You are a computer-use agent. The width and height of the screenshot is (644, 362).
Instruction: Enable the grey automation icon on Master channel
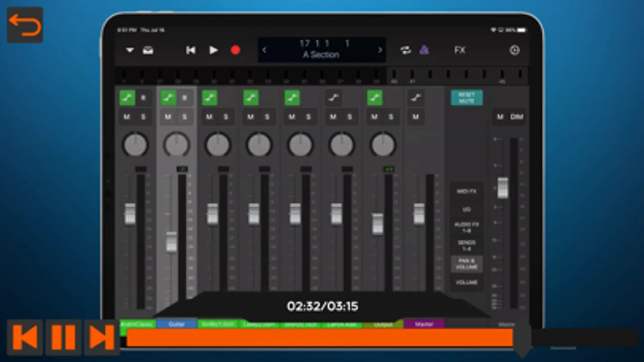tap(416, 98)
